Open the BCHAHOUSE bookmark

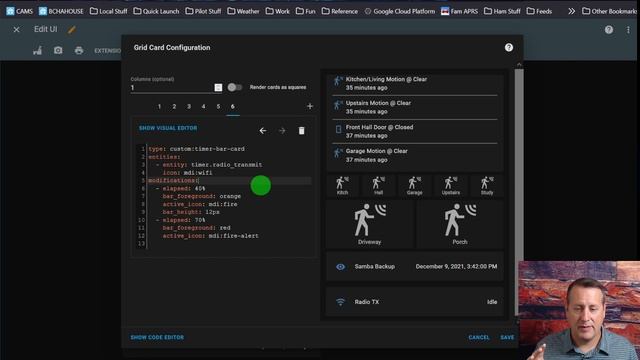pos(61,11)
